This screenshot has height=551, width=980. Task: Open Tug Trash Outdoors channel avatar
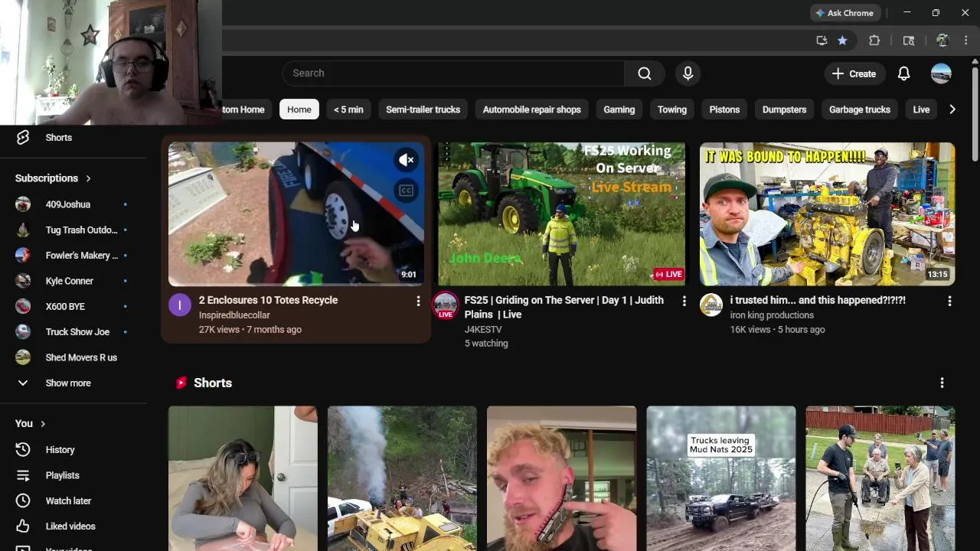click(23, 230)
